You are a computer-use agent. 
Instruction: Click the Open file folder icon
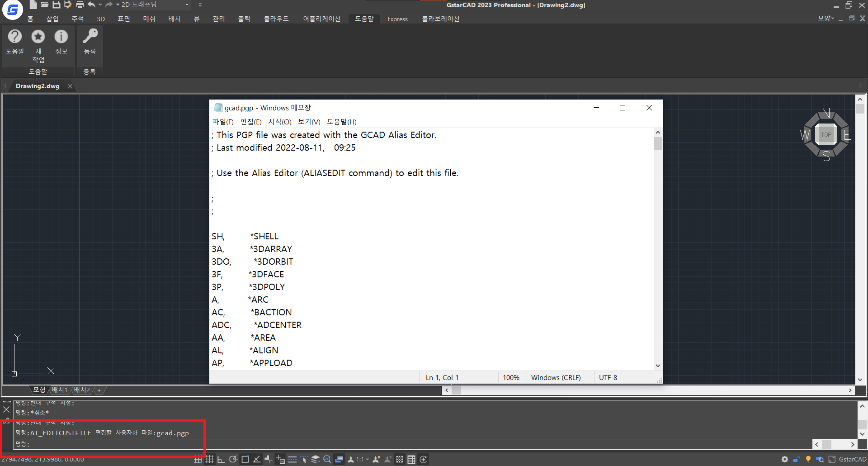(44, 5)
